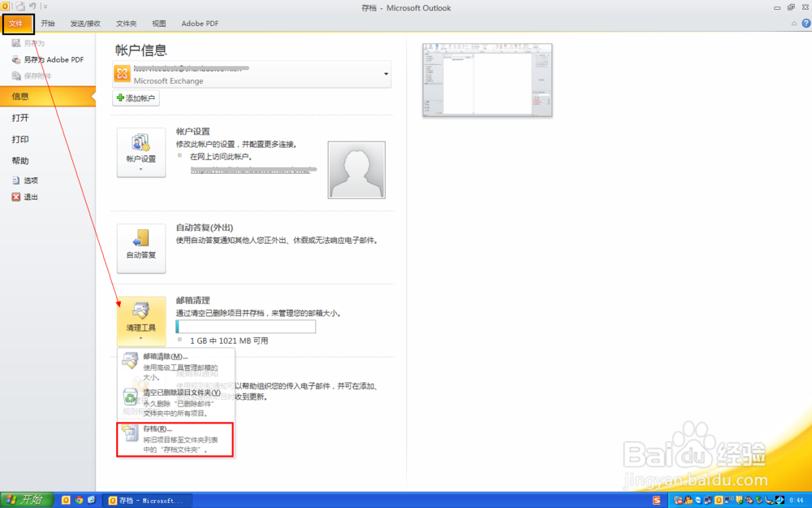The width and height of the screenshot is (812, 508).
Task: Open the Adobe PDF ribbon tab
Action: coord(200,24)
